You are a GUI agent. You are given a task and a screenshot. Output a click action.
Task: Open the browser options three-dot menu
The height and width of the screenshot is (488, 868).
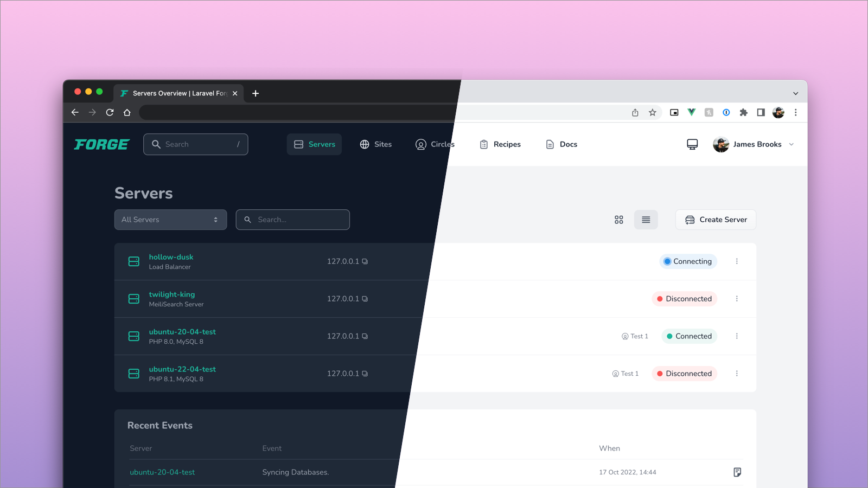[x=795, y=112]
